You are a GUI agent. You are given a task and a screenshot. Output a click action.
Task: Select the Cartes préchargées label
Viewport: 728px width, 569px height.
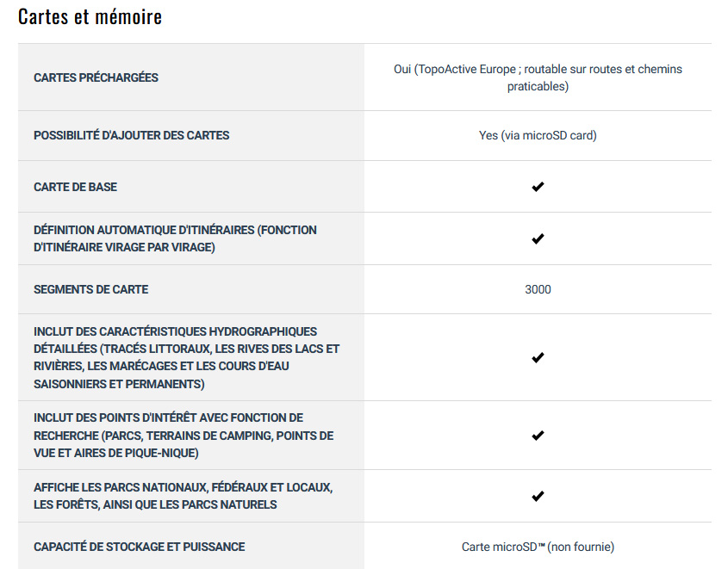click(x=96, y=77)
